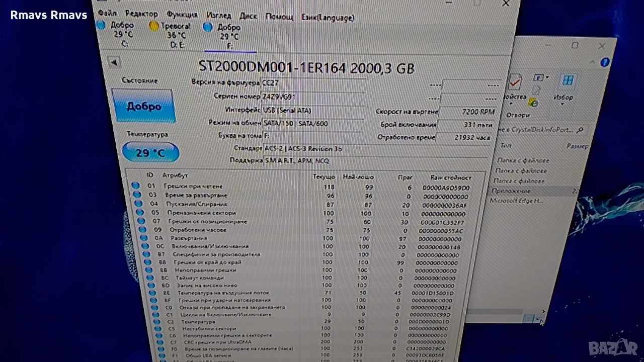The width and height of the screenshot is (644, 362).
Task: Click status icon for attribute 05 reallocated sectors
Action: tap(140, 212)
